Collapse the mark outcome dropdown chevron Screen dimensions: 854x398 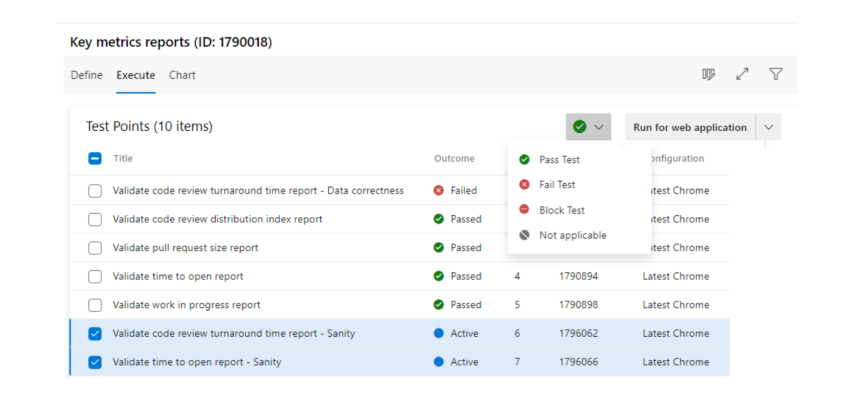(599, 127)
